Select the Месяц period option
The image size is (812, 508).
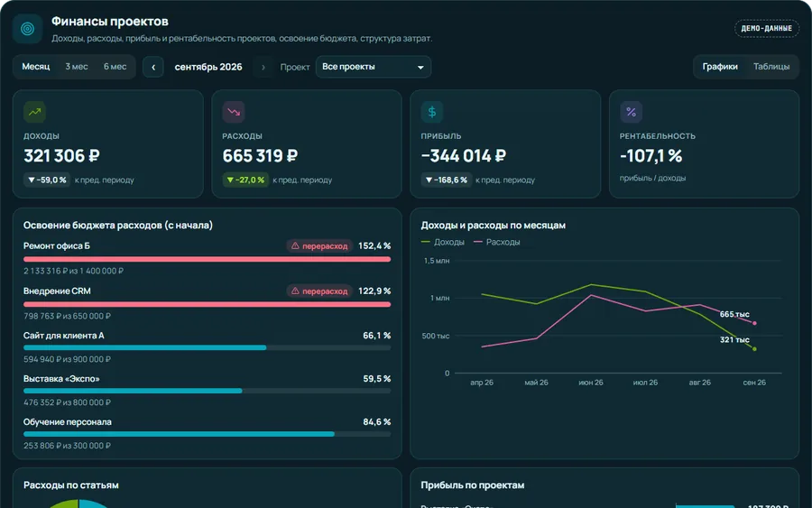coord(36,67)
